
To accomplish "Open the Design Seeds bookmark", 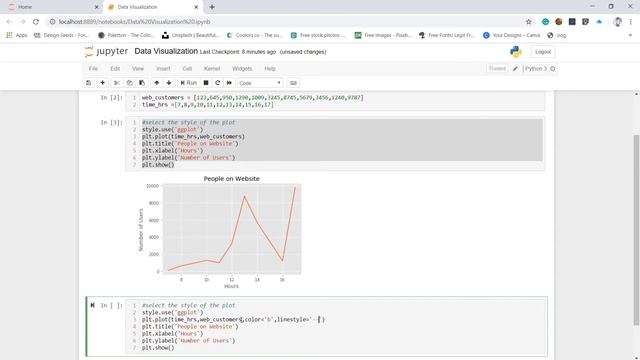I will pyautogui.click(x=61, y=36).
